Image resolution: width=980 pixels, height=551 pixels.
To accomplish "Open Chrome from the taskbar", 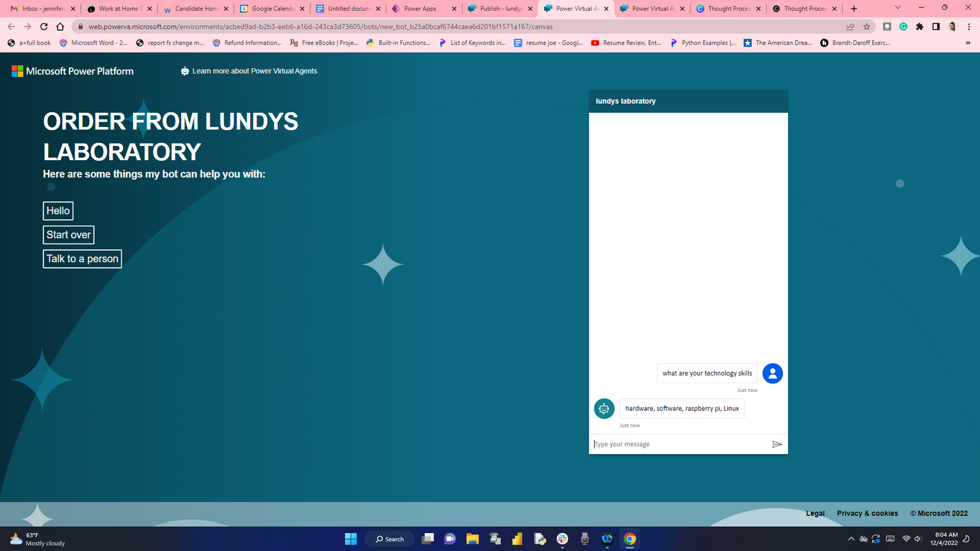I will [x=630, y=539].
